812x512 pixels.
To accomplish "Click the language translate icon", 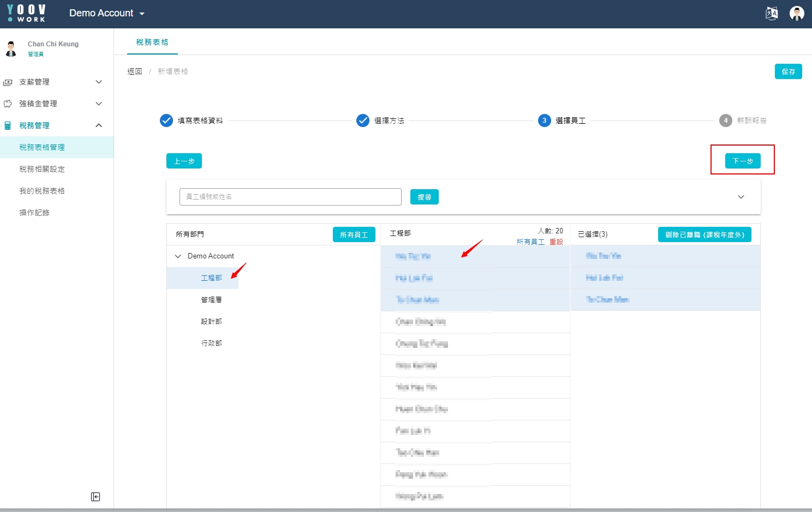I will coord(772,14).
